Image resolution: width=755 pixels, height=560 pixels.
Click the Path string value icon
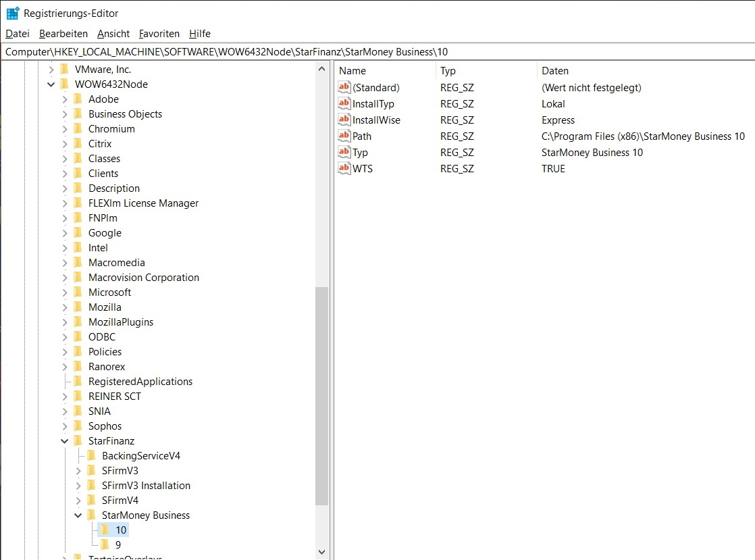click(x=344, y=136)
